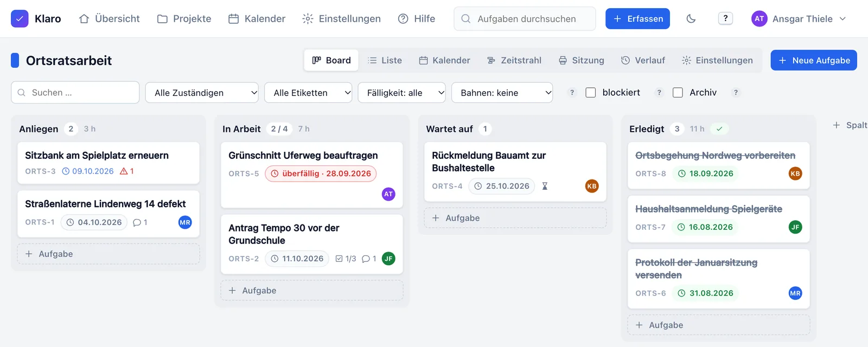The height and width of the screenshot is (347, 868).
Task: Switch to project Kalender view tab
Action: pyautogui.click(x=444, y=60)
